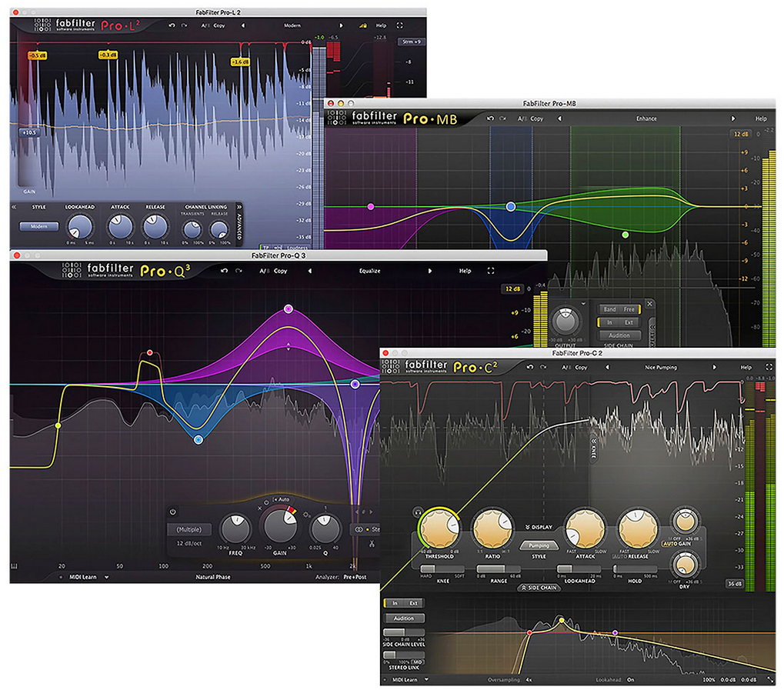Close the Pro-MB band panel with X
This screenshot has width=784, height=690.
[x=649, y=304]
